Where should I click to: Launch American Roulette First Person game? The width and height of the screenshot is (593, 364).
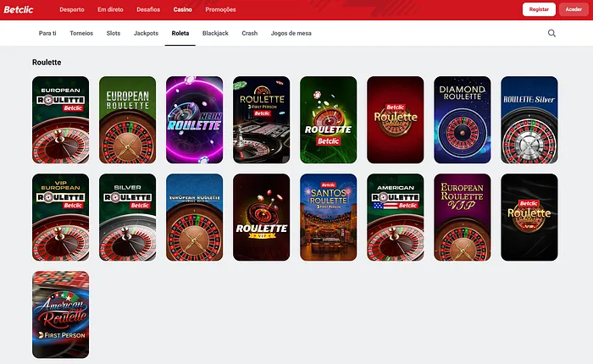point(60,315)
